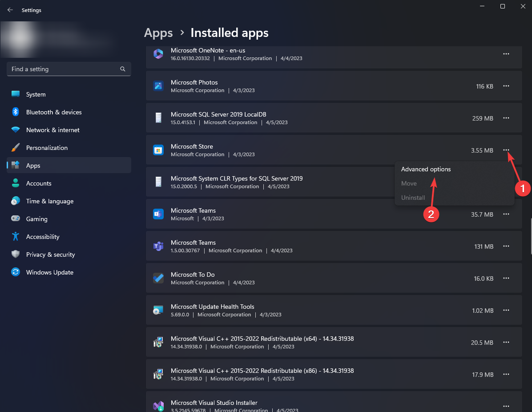Open Personalization settings
The height and width of the screenshot is (412, 532).
[x=47, y=148]
